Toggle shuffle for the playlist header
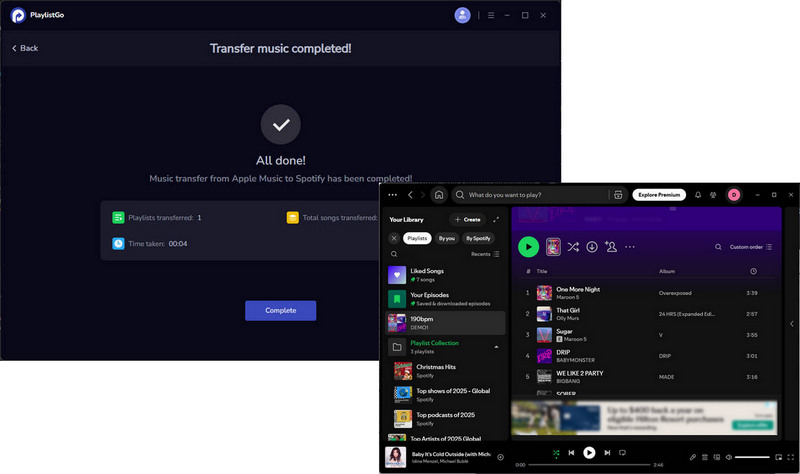Image resolution: width=800 pixels, height=474 pixels. click(x=573, y=247)
